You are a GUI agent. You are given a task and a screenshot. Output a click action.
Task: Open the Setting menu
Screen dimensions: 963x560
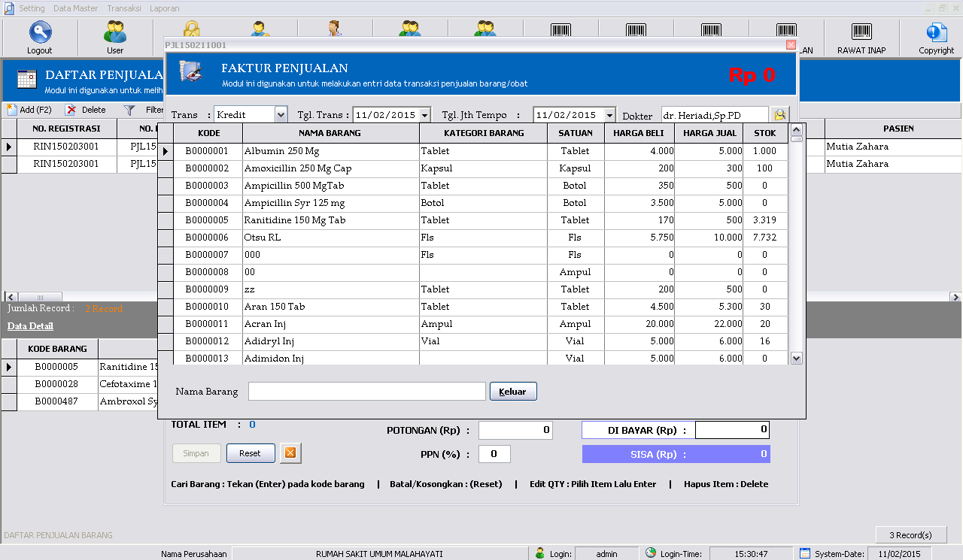[x=32, y=8]
